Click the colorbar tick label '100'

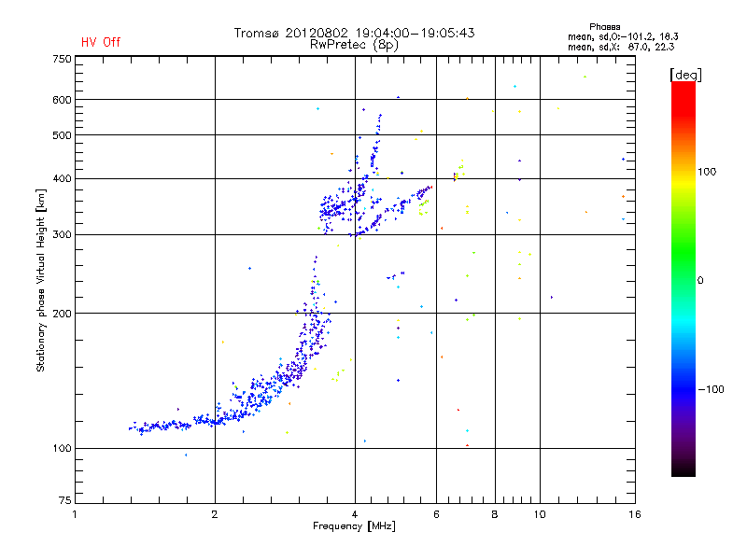tap(707, 172)
